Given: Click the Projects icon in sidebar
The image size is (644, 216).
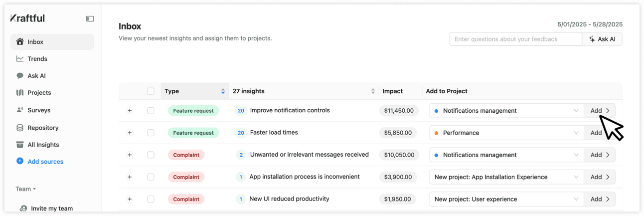Looking at the screenshot, I should [20, 93].
